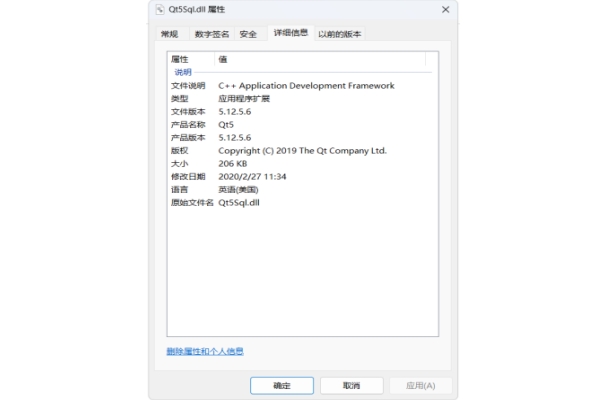This screenshot has width=600, height=400.
Task: Close the Qt5Sql.dll properties dialog
Action: click(x=445, y=9)
